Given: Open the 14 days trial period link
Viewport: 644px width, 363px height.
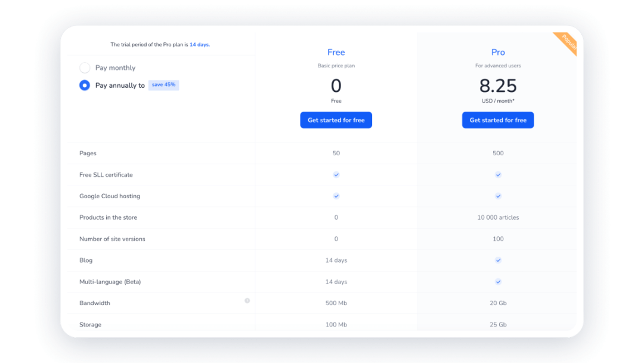Looking at the screenshot, I should tap(200, 44).
